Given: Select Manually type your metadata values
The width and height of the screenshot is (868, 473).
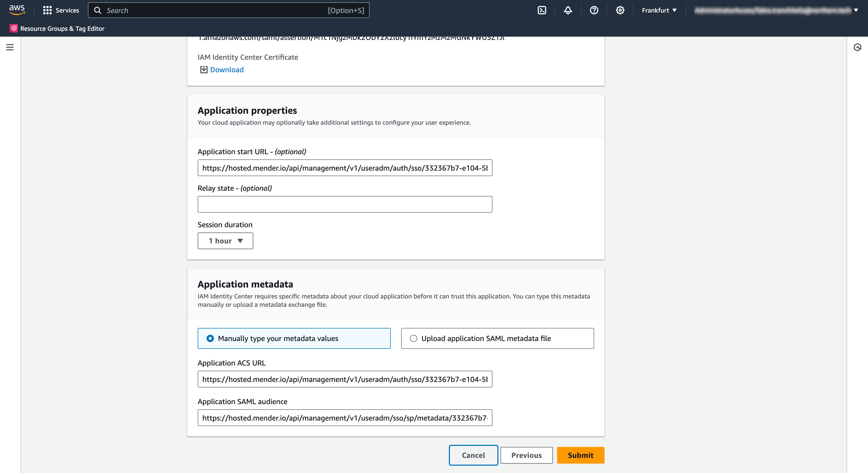Looking at the screenshot, I should [x=210, y=338].
